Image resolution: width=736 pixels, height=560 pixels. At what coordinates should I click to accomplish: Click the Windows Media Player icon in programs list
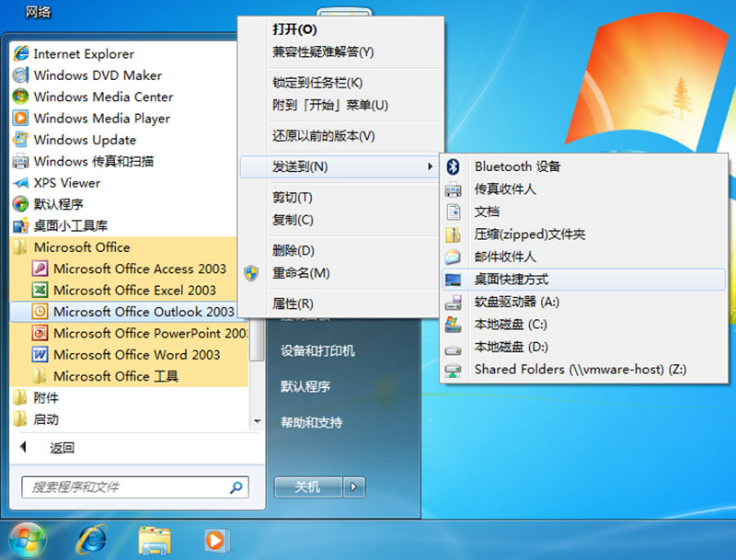pos(20,118)
